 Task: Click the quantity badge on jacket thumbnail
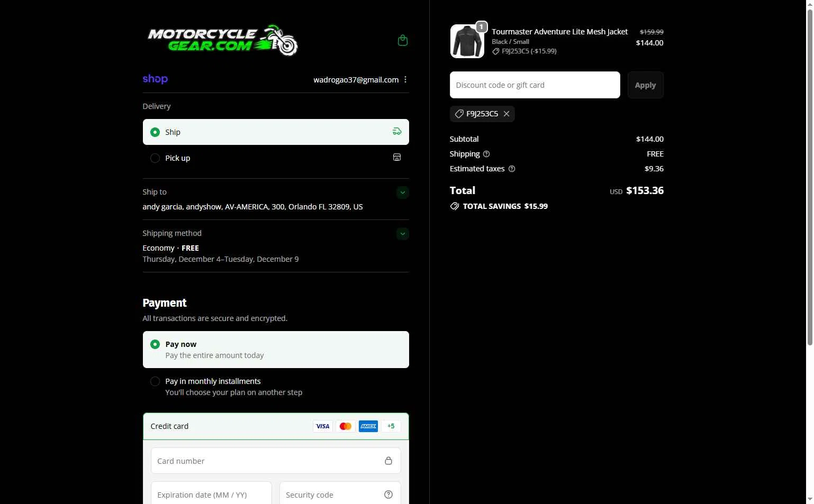[x=481, y=26]
